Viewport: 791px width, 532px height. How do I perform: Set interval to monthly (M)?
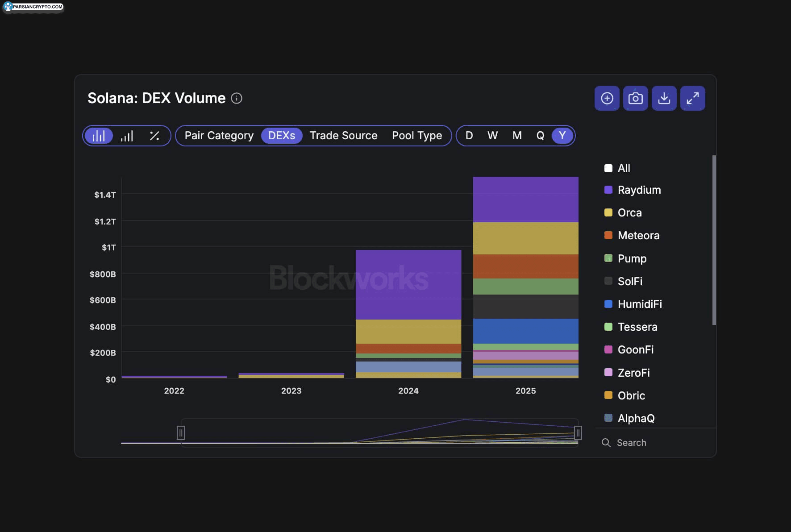517,136
